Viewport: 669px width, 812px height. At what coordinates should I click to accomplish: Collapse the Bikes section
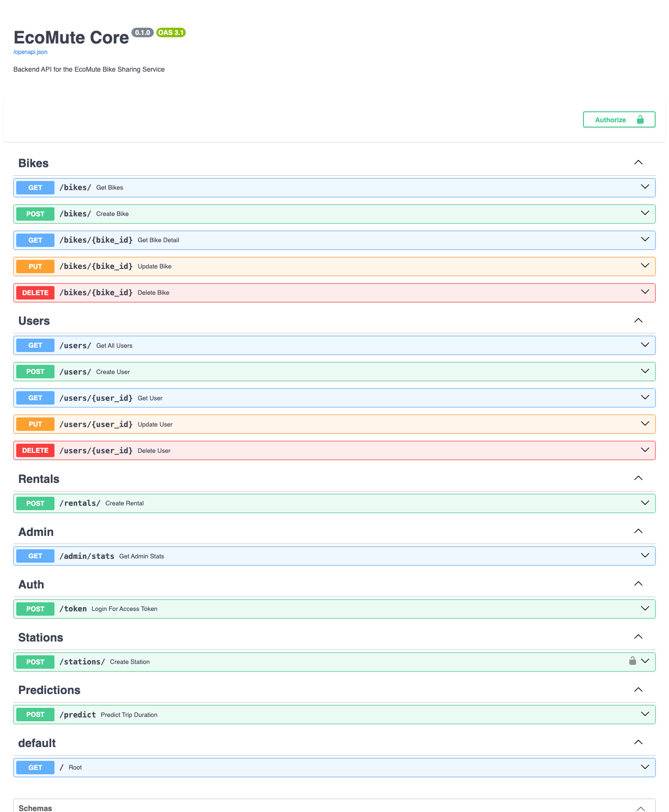point(638,162)
